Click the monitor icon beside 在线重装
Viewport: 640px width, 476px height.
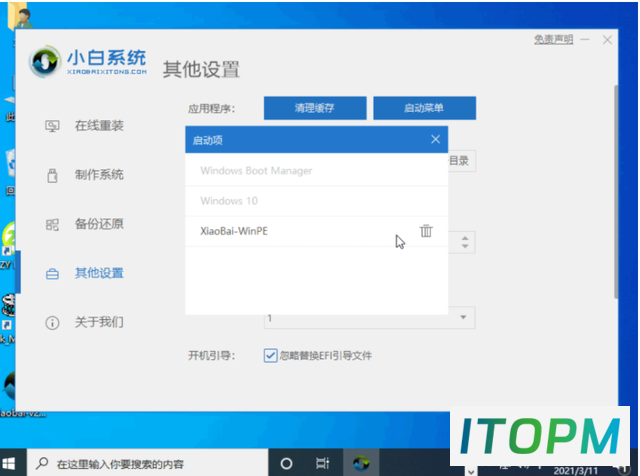tap(52, 126)
